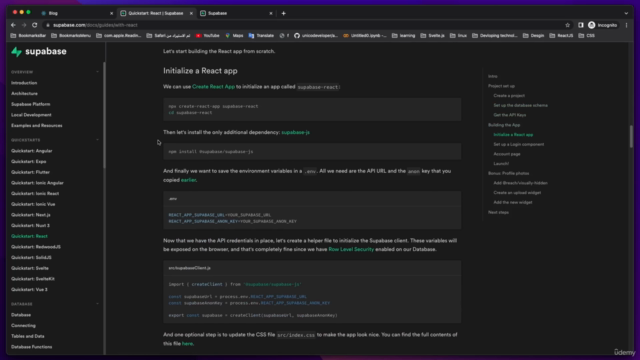This screenshot has width=640, height=360.
Task: Open the Desgin bookmark folder
Action: point(534,36)
